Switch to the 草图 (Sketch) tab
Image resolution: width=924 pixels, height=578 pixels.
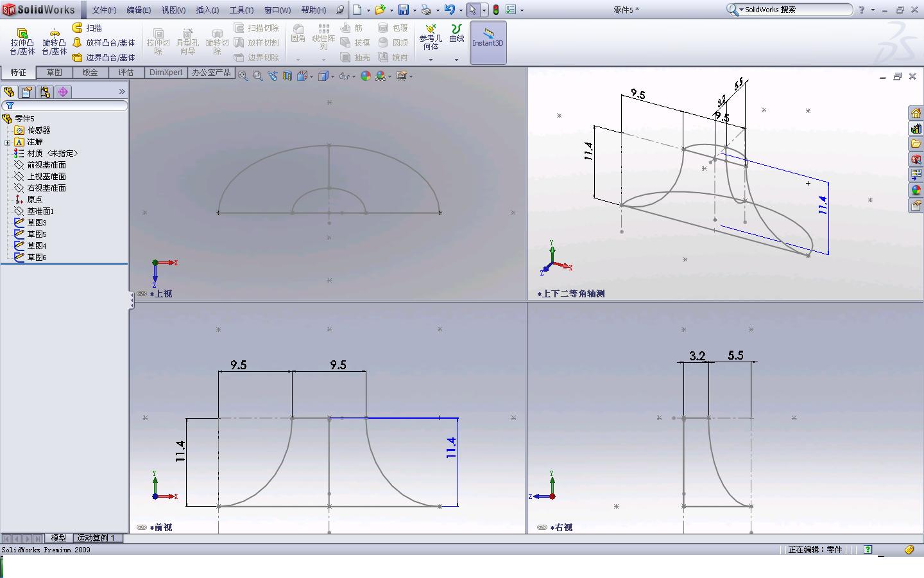click(54, 73)
